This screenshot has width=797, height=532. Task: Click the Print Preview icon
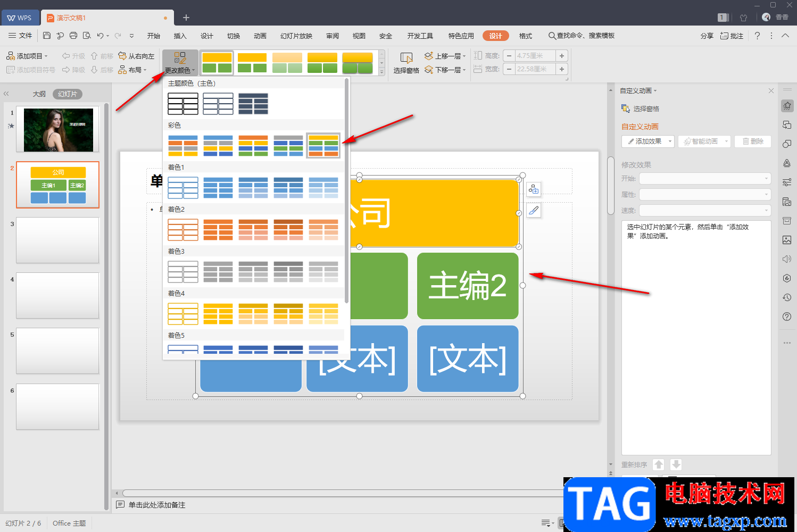(87, 36)
